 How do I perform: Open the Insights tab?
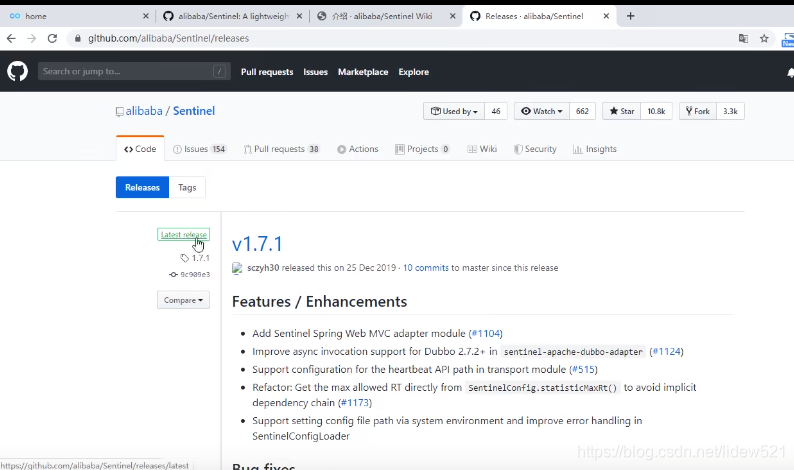tap(594, 149)
